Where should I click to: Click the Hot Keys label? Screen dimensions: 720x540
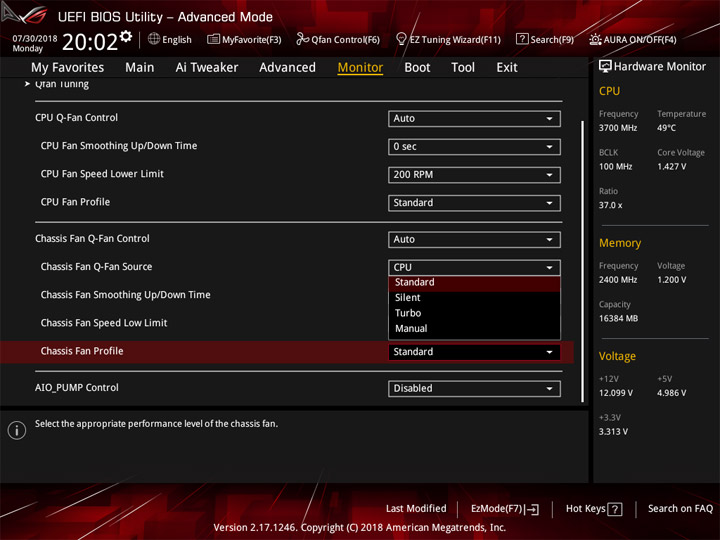(x=585, y=509)
